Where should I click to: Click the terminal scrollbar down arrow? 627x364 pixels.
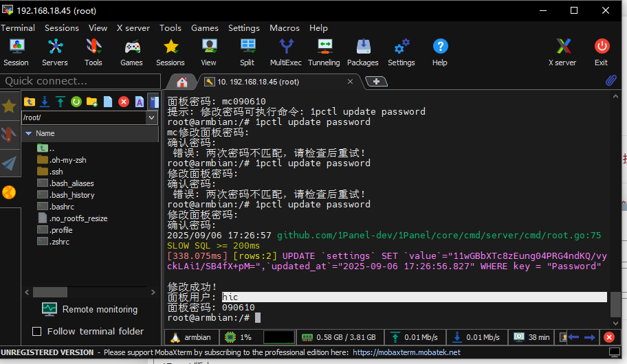(615, 323)
